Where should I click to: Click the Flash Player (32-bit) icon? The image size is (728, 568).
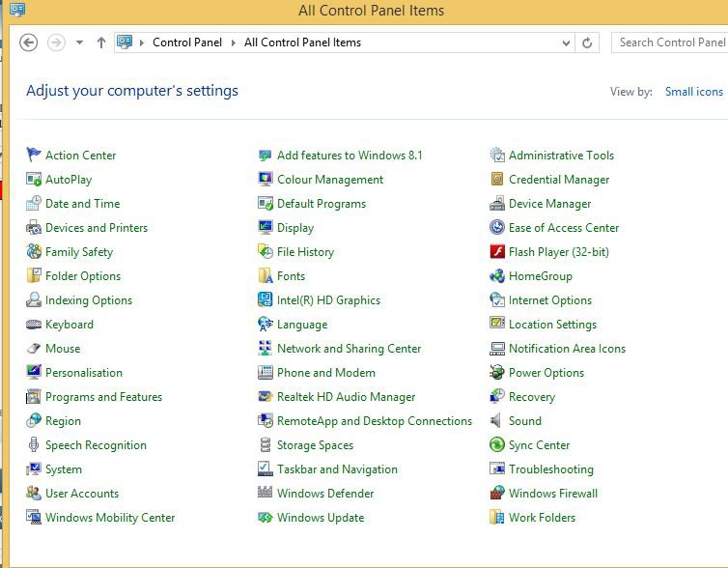(x=497, y=252)
